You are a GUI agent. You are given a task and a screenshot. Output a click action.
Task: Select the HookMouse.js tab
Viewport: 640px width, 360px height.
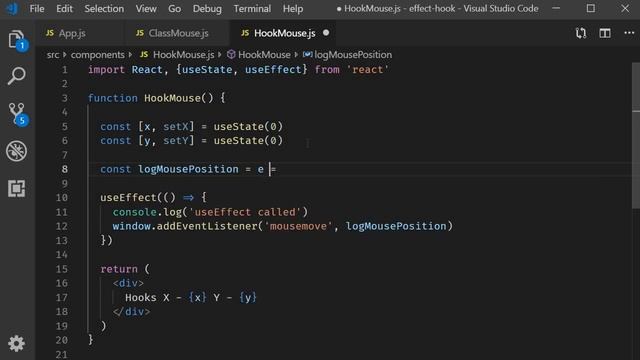pyautogui.click(x=283, y=33)
